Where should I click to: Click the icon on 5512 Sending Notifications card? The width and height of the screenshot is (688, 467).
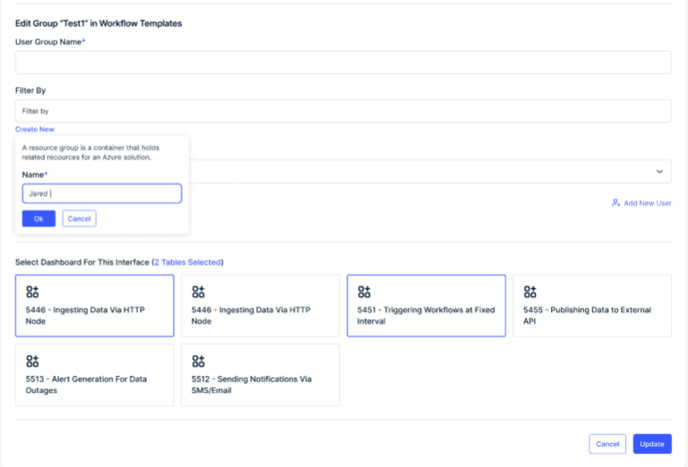point(198,361)
